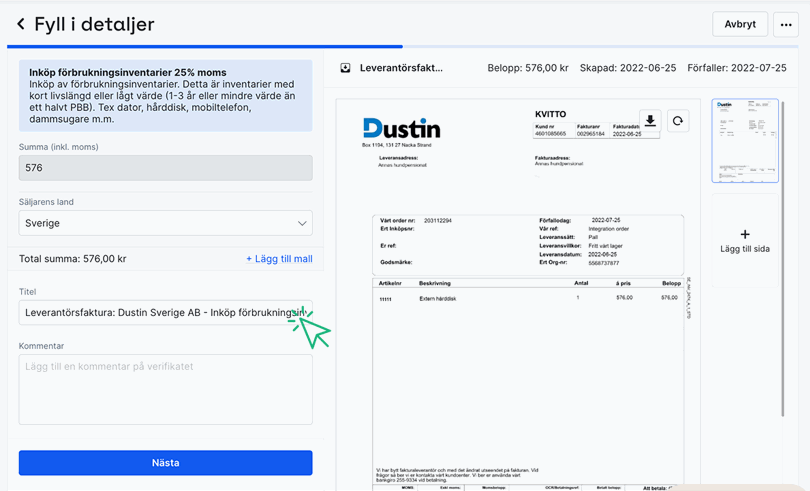This screenshot has height=491, width=810.
Task: Click the blue step progress bar
Action: coord(205,46)
